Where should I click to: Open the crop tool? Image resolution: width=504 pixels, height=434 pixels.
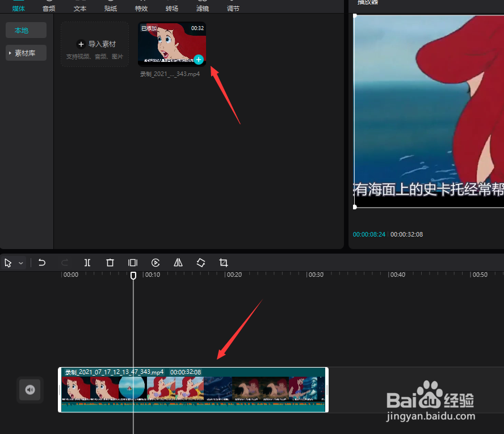[224, 263]
